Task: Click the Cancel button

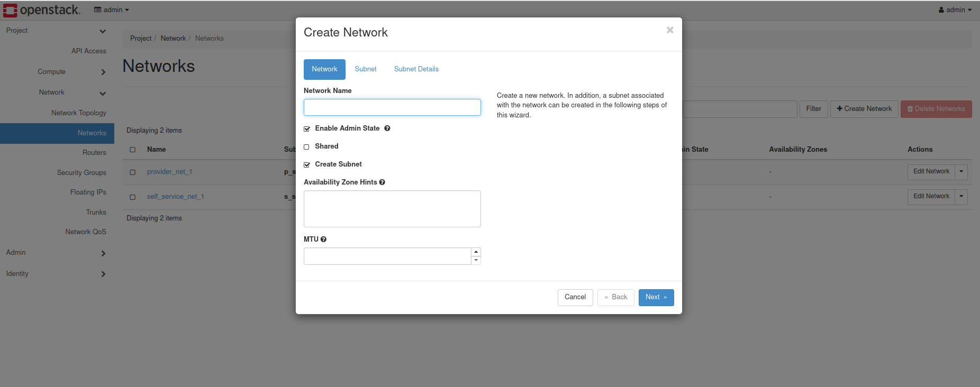Action: click(575, 297)
